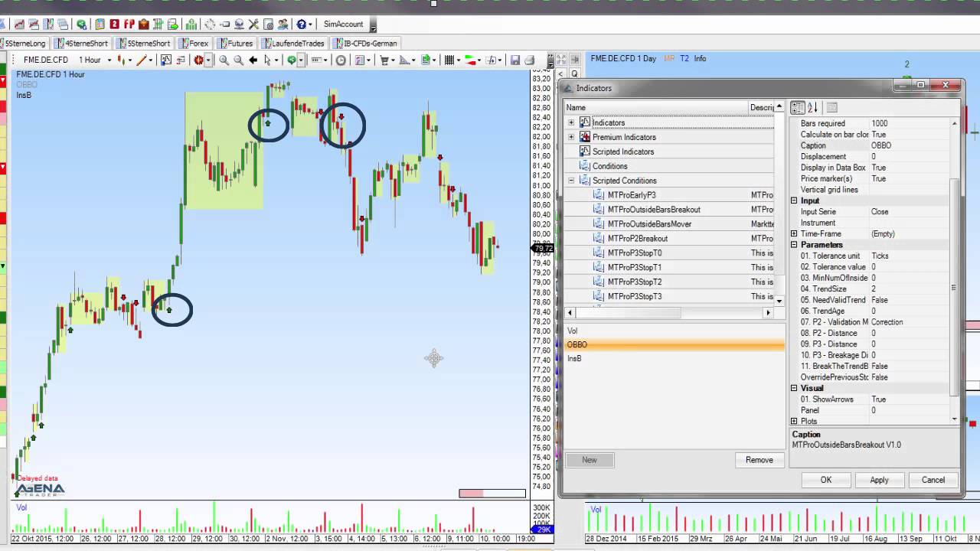Click the red FP icon in main toolbar
Viewport: 980px width, 551px height.
pos(129,24)
